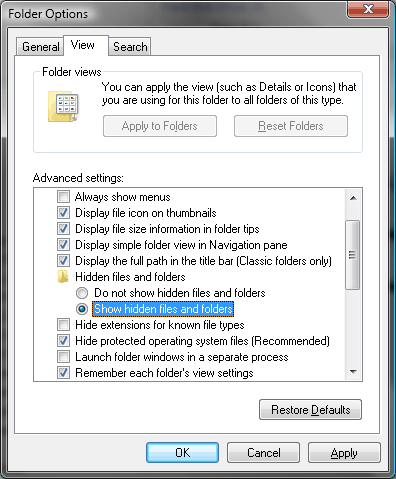Toggle Display file size information in folder tips
Image resolution: width=396 pixels, height=479 pixels.
pyautogui.click(x=63, y=229)
